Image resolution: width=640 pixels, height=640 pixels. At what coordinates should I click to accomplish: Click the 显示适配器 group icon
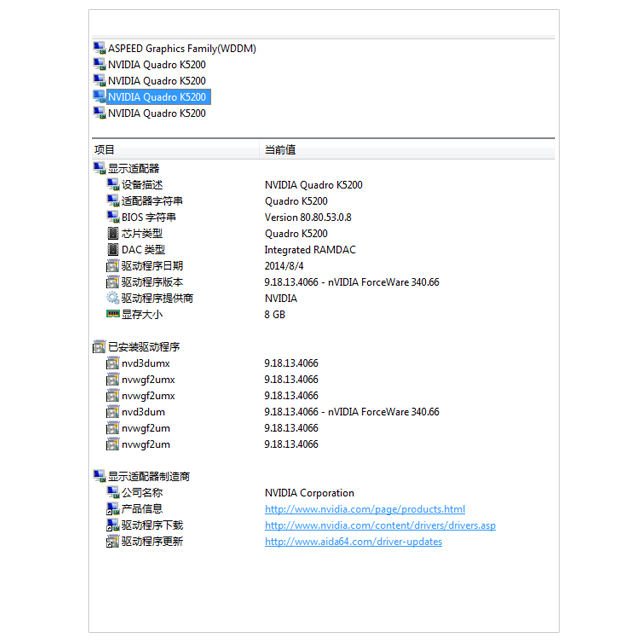[x=99, y=168]
